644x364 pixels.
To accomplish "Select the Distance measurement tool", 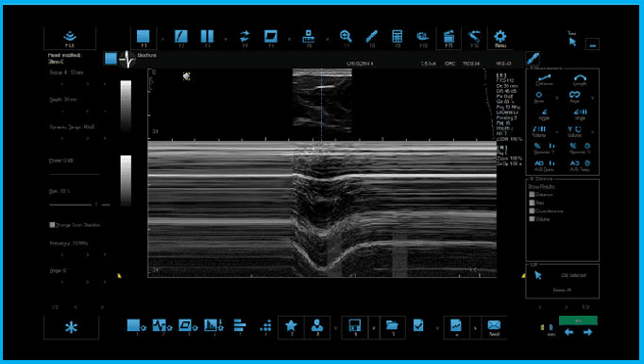I will point(544,79).
